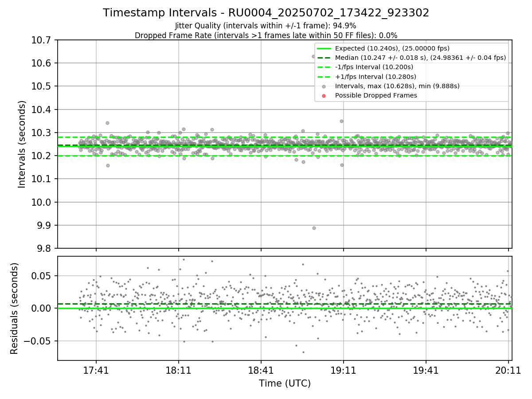
Task: Click the 'Intervals, max (10.628s), min (9.888s)' legend entry
Action: coord(397,86)
